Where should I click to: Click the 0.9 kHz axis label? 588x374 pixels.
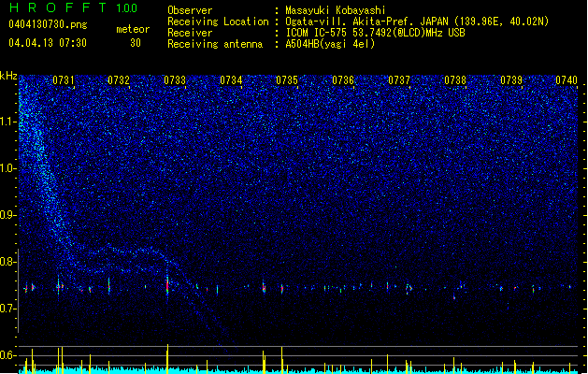(8, 215)
